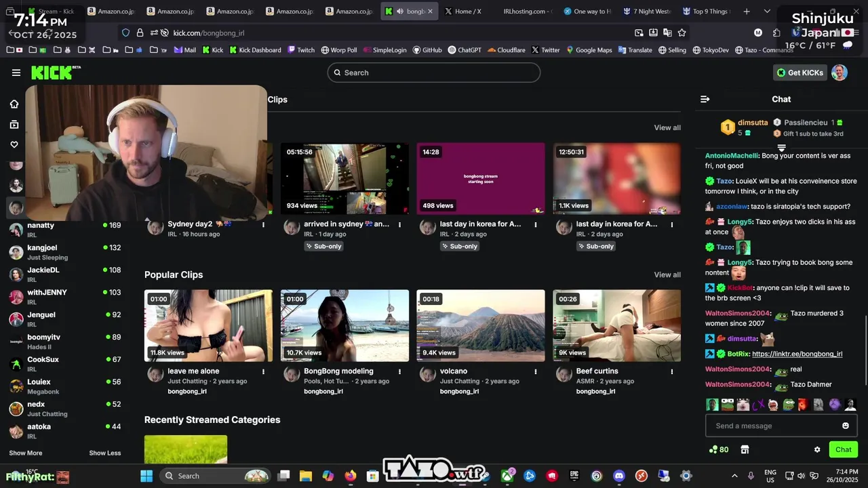The image size is (868, 488).
Task: Open options menu for volcano clip
Action: 536,371
